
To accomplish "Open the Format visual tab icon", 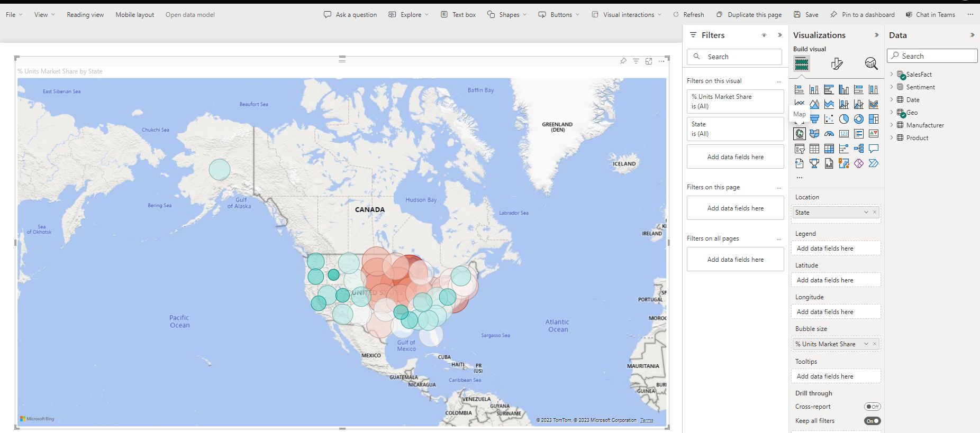I will (837, 64).
